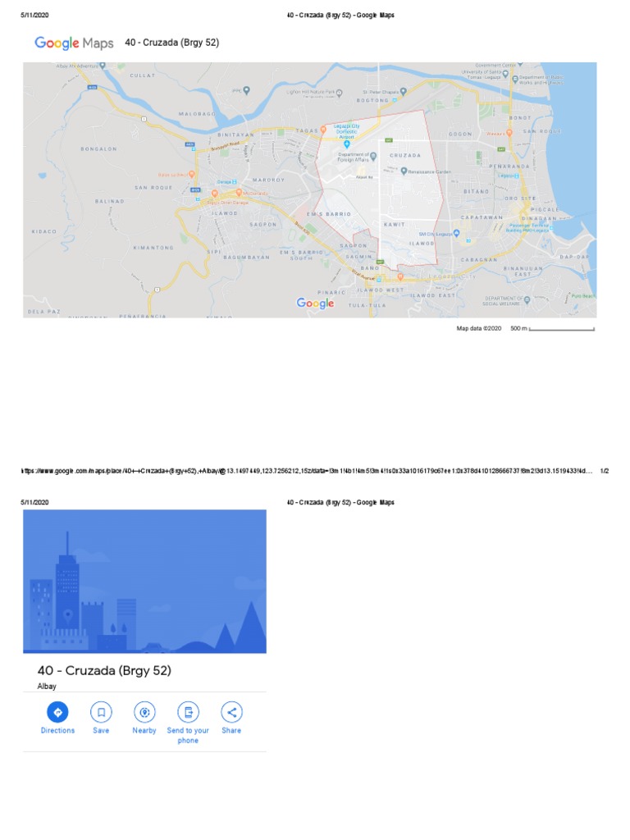Click the Department of Public Works pin
Screen dimensions: 630x840
click(515, 80)
